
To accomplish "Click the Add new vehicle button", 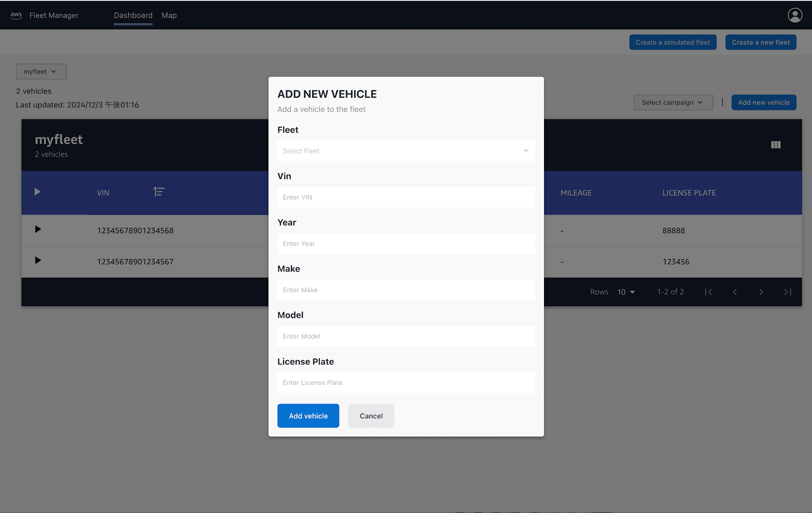I will (764, 102).
